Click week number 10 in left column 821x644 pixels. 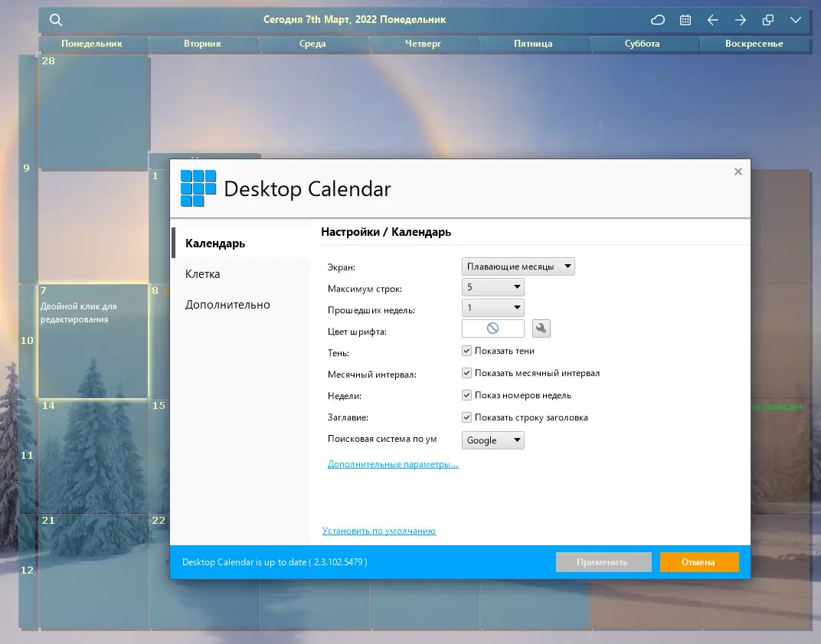coord(27,340)
